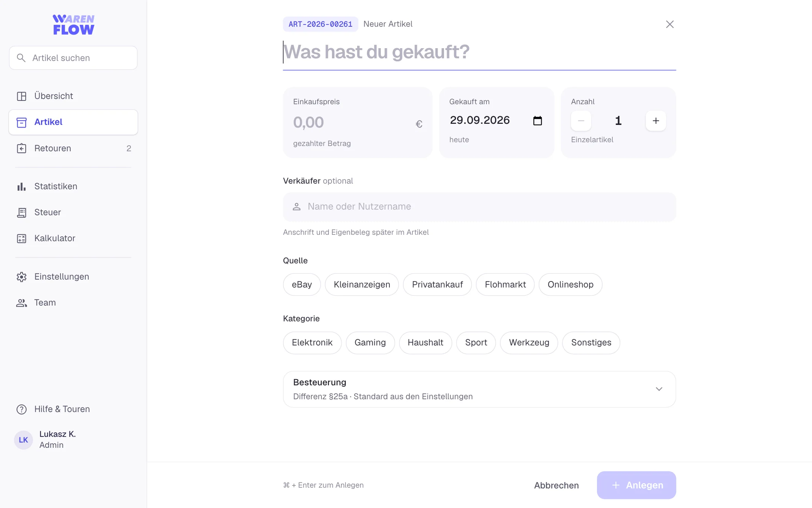
Task: Open the calendar picker icon
Action: (538, 121)
